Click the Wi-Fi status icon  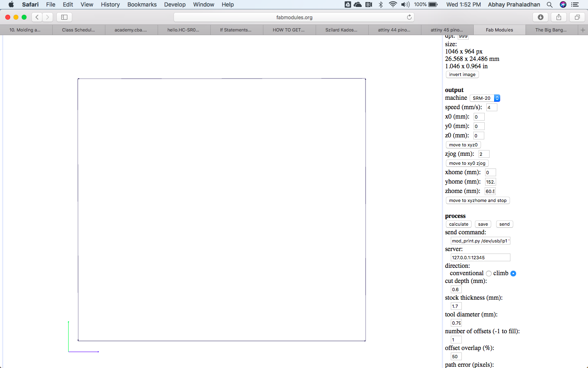point(393,4)
